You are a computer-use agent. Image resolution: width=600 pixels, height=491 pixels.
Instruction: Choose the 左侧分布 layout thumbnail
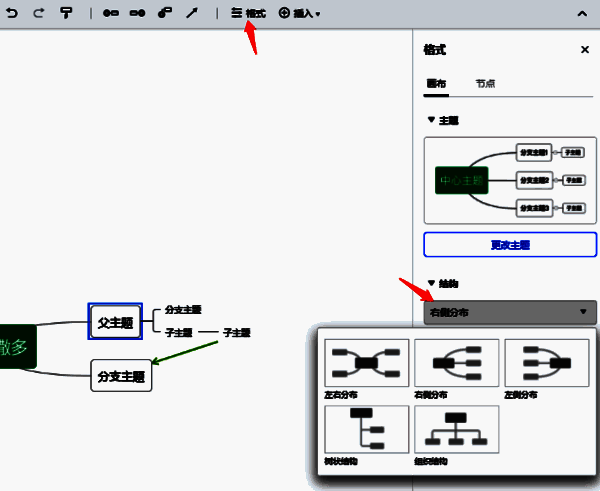click(547, 362)
